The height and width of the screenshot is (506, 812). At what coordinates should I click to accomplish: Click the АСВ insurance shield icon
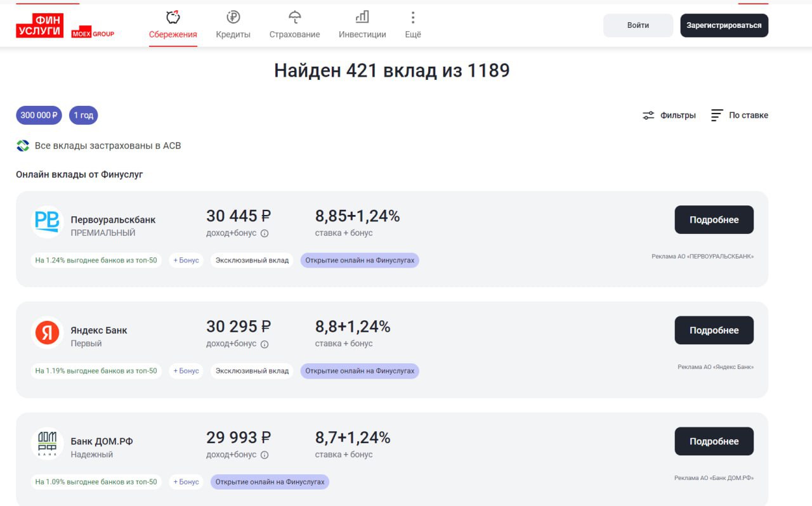tap(23, 146)
